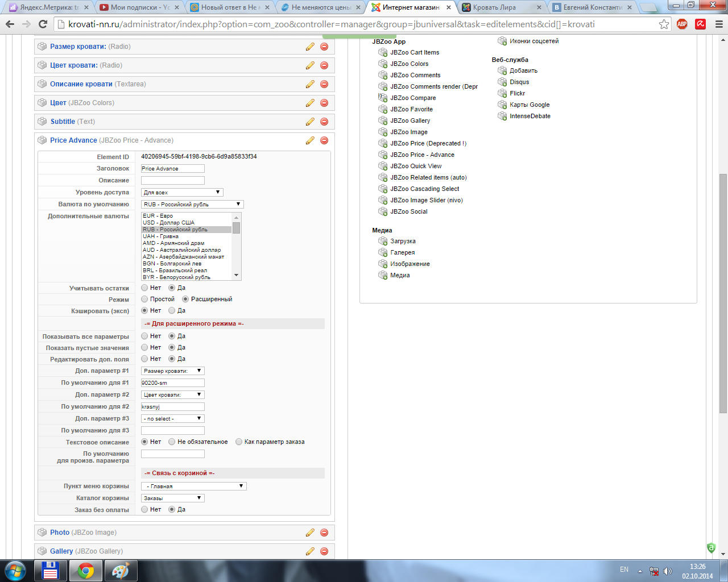This screenshot has height=582, width=728.
Task: Reload the page with the refresh icon
Action: (43, 24)
